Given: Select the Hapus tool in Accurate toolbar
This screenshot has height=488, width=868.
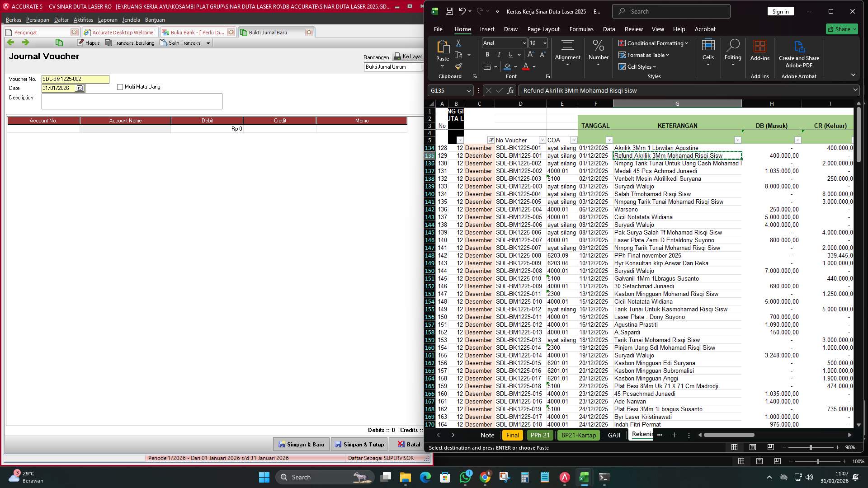Looking at the screenshot, I should (88, 42).
